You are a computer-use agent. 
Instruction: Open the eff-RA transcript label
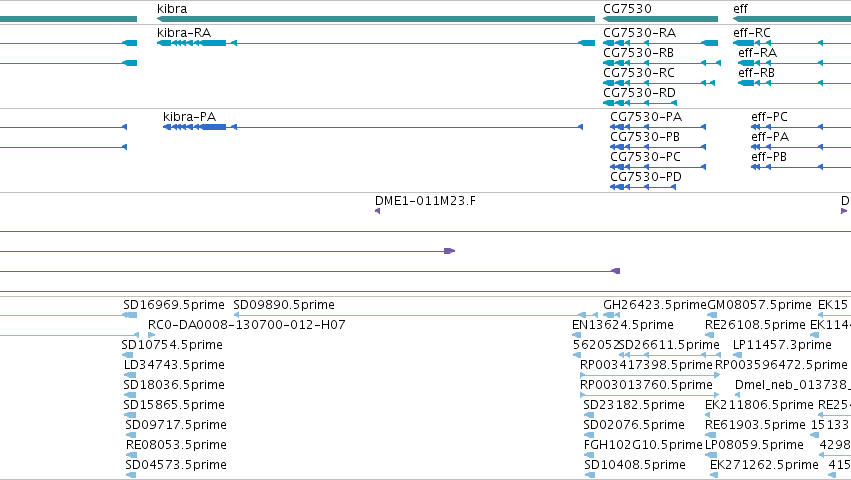[x=758, y=53]
